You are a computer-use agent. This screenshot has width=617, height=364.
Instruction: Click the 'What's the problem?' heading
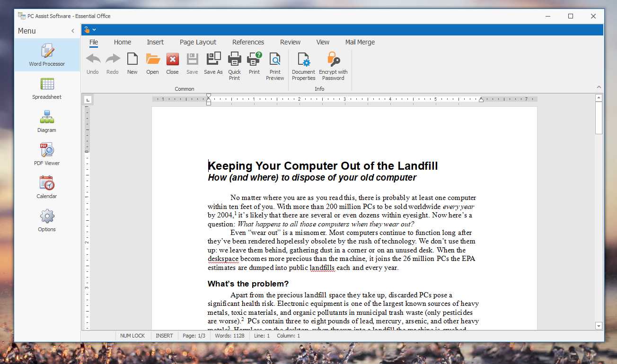pos(248,284)
